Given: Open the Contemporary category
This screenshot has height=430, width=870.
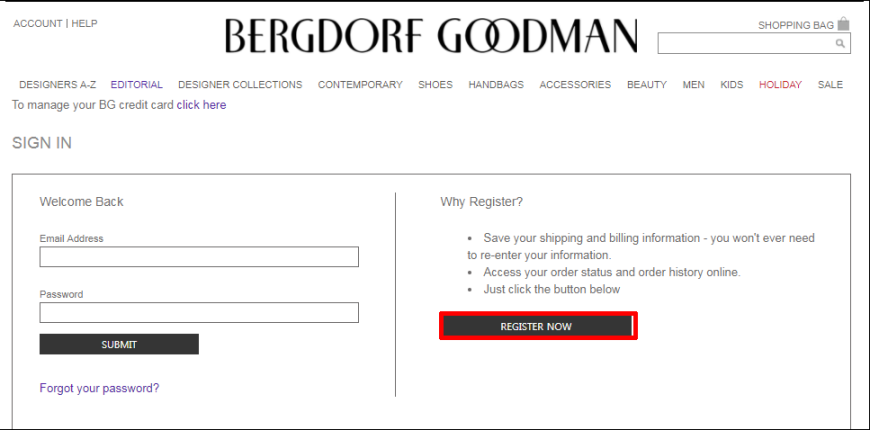Looking at the screenshot, I should pos(360,85).
